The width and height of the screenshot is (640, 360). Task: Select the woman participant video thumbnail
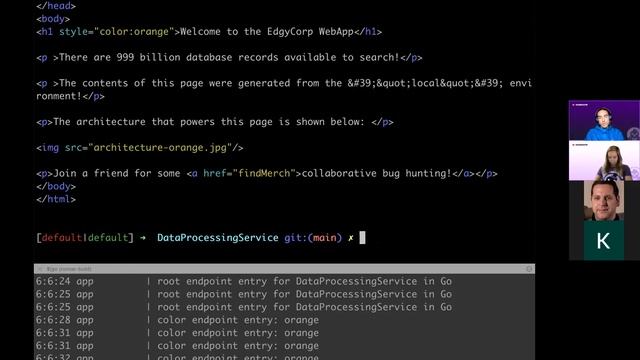(x=604, y=161)
